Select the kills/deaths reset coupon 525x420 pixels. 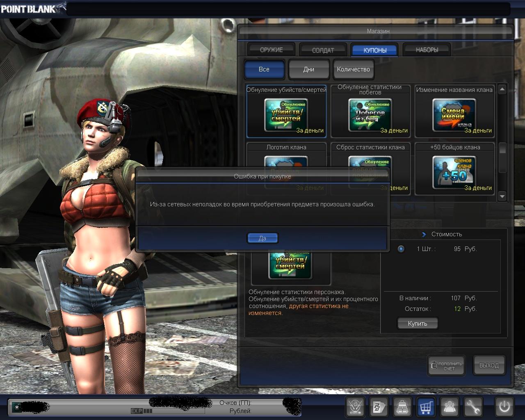[286, 111]
